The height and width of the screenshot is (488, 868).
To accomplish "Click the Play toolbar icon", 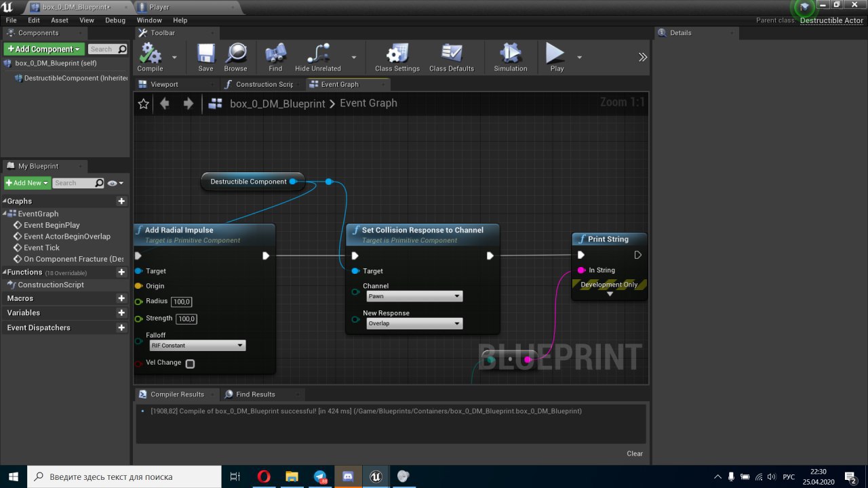I will click(557, 57).
